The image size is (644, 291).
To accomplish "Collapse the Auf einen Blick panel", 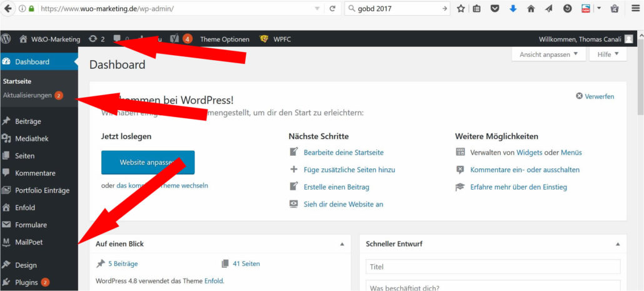I will 342,244.
